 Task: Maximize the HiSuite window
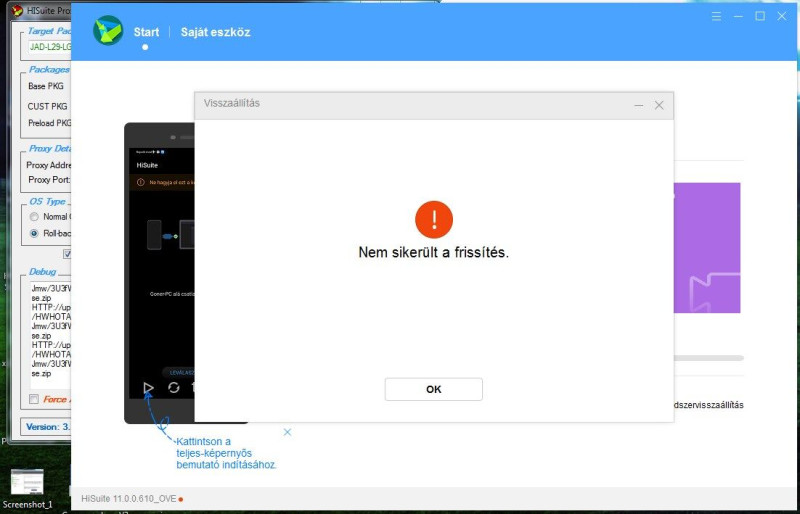coord(760,16)
